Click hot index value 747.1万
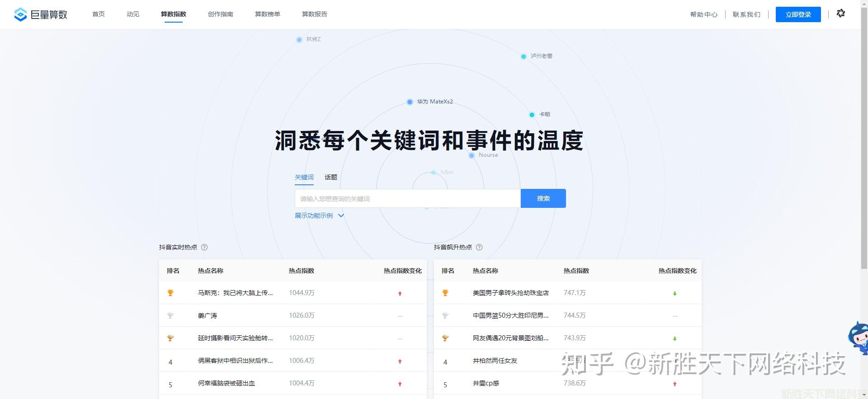868x399 pixels. point(575,293)
